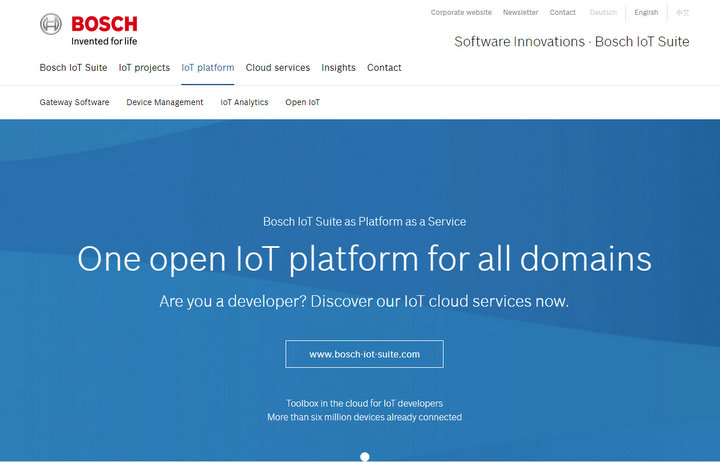The height and width of the screenshot is (462, 720).
Task: Go to Device Management submenu
Action: (165, 102)
